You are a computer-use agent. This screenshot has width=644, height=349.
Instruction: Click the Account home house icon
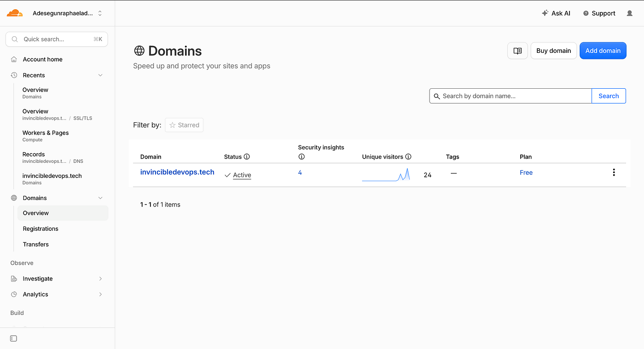point(14,59)
